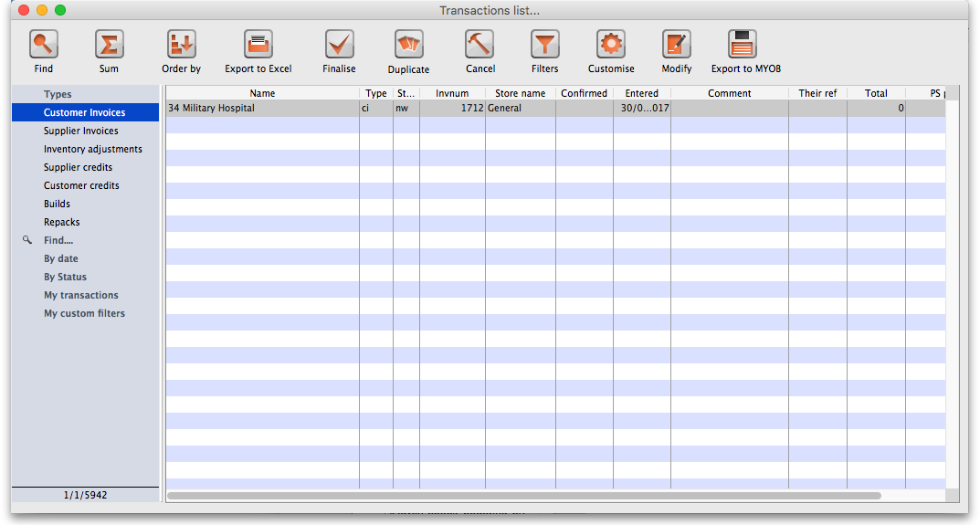Select Supplier Invoices in sidebar
This screenshot has height=525, width=980.
[81, 131]
